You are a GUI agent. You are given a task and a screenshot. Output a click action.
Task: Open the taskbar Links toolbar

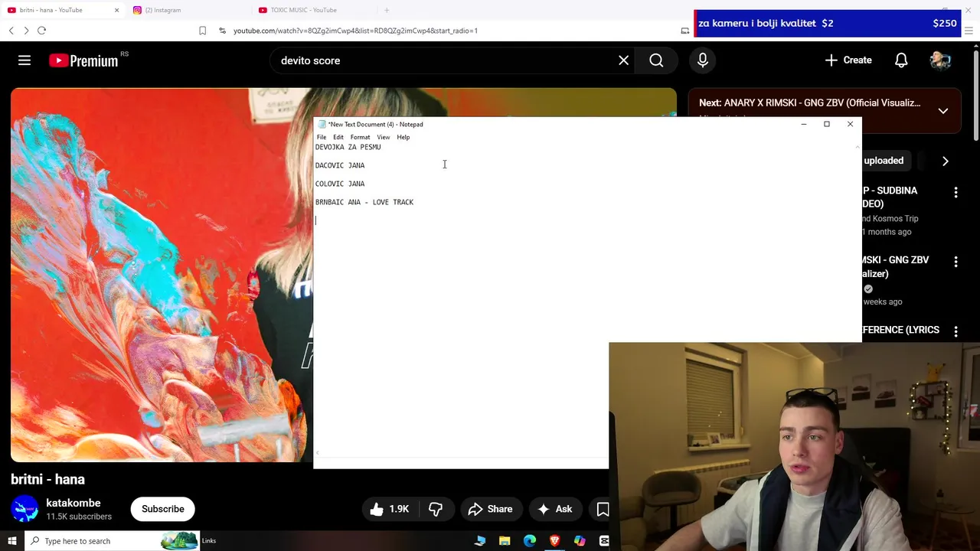coord(209,541)
